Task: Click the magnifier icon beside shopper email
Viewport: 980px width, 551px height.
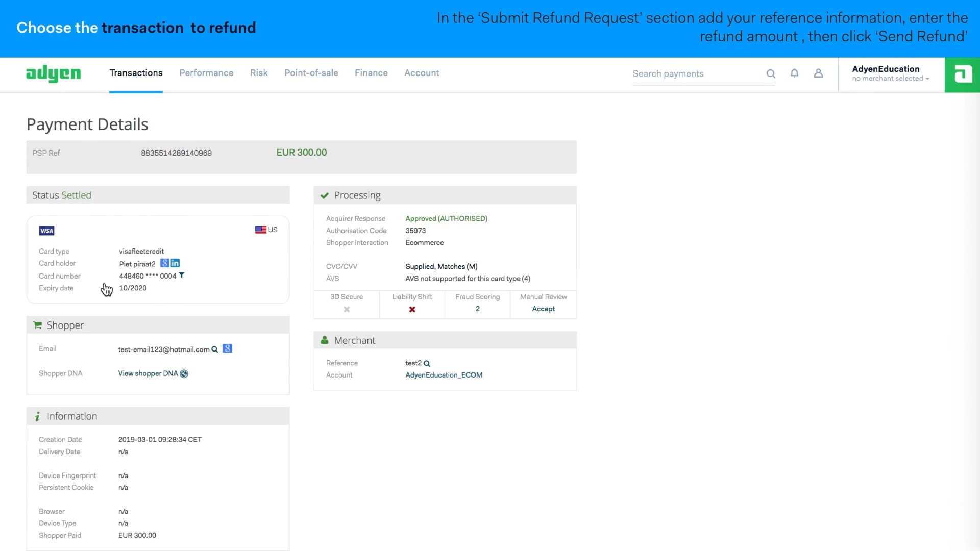Action: (215, 349)
